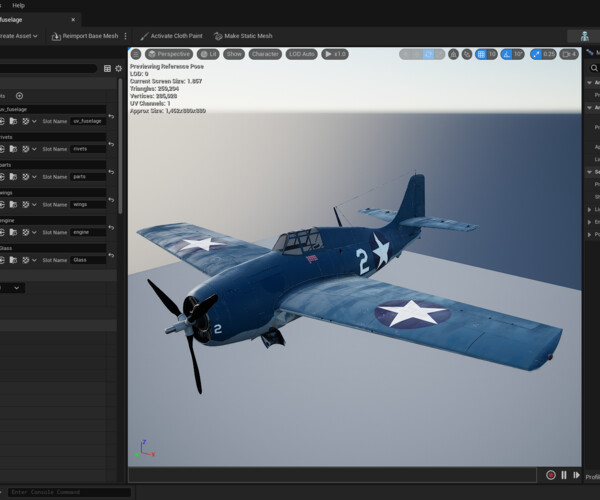600x500 pixels.
Task: Open the Perspective view mode dropdown
Action: click(169, 54)
